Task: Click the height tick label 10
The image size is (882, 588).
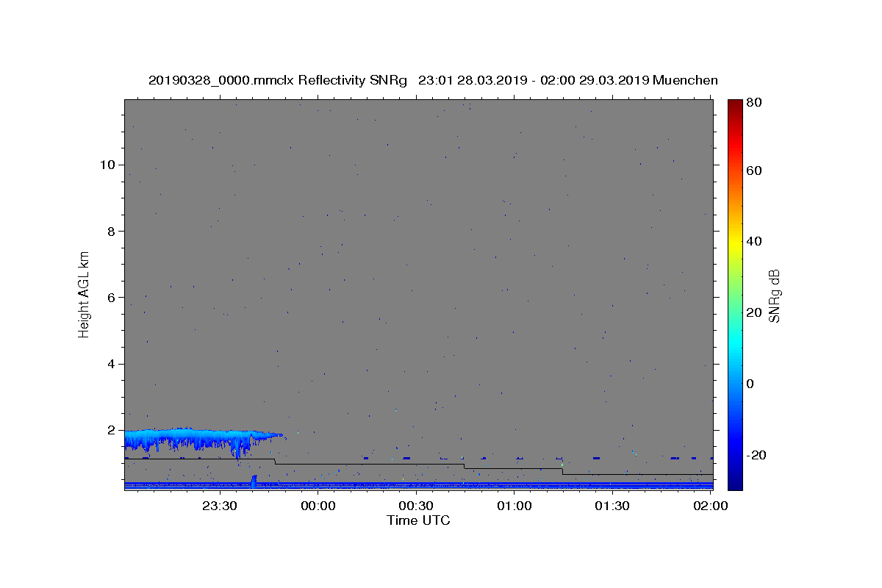Action: tap(107, 165)
